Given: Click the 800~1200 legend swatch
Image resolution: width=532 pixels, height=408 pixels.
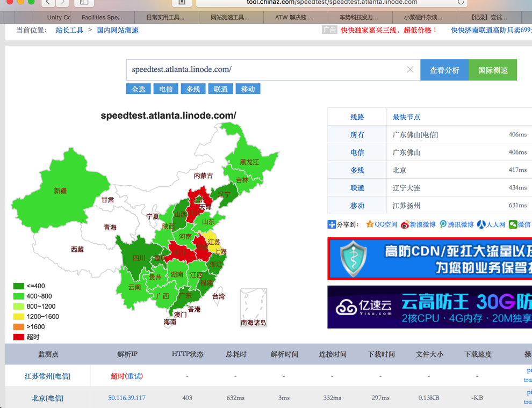Looking at the screenshot, I should [19, 307].
